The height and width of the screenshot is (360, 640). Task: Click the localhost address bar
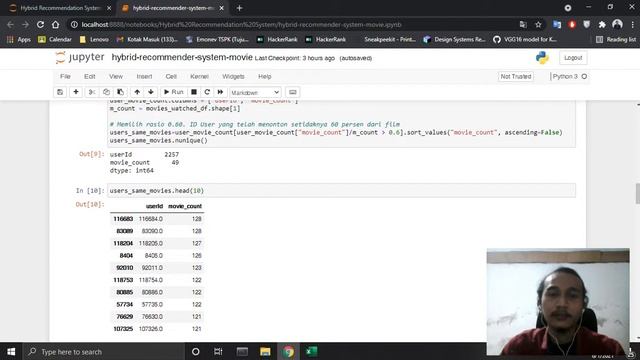coord(294,24)
